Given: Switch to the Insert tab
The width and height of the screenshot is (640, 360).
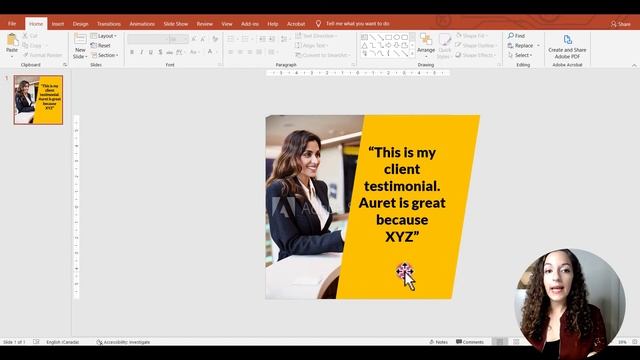Looking at the screenshot, I should tap(58, 24).
